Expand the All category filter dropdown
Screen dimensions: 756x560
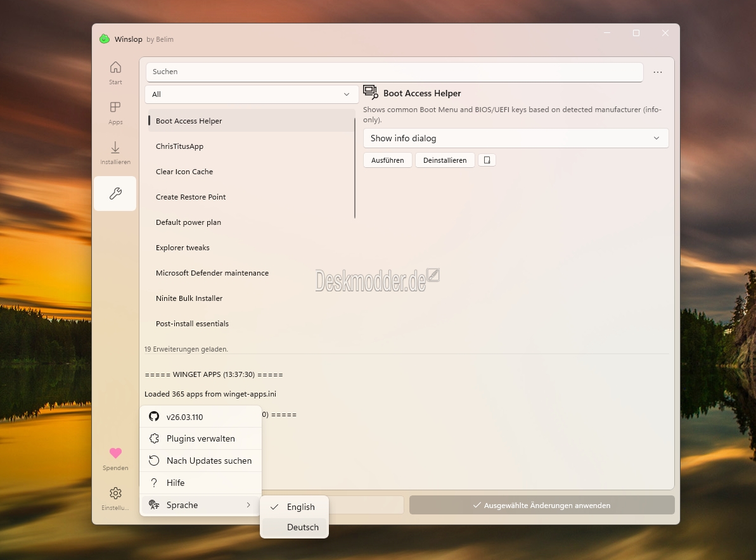point(252,94)
